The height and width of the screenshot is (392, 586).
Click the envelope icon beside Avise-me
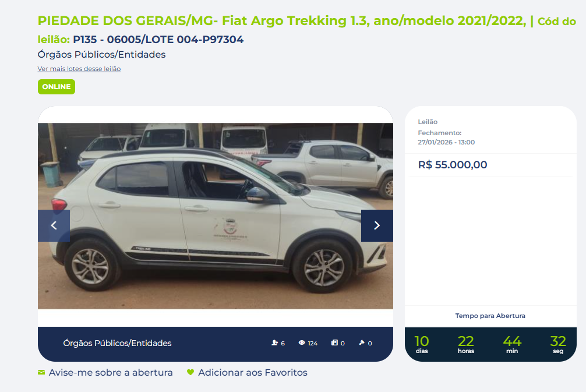pos(41,372)
